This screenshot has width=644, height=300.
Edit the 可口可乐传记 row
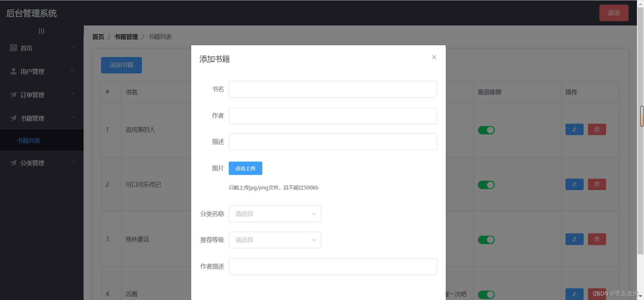(575, 184)
